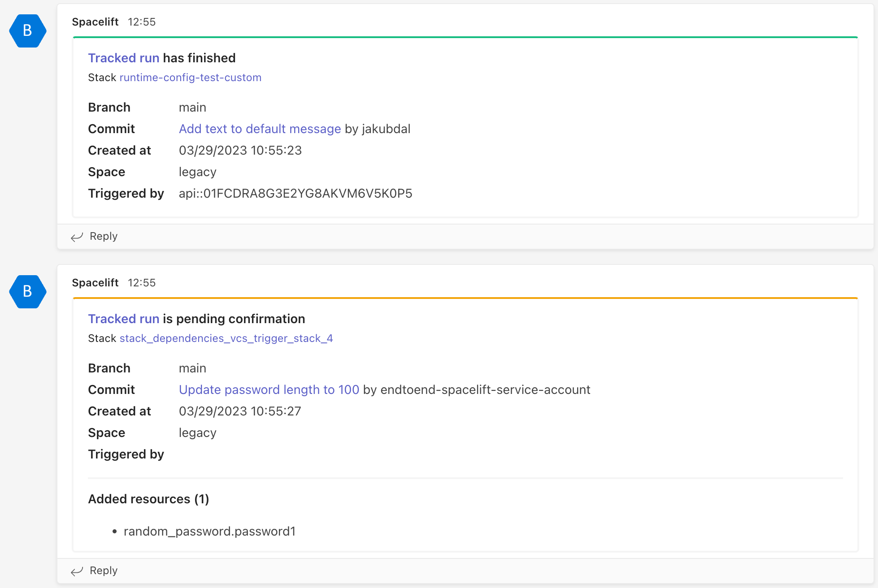Click the 12:55 timestamp of first message

pyautogui.click(x=142, y=22)
